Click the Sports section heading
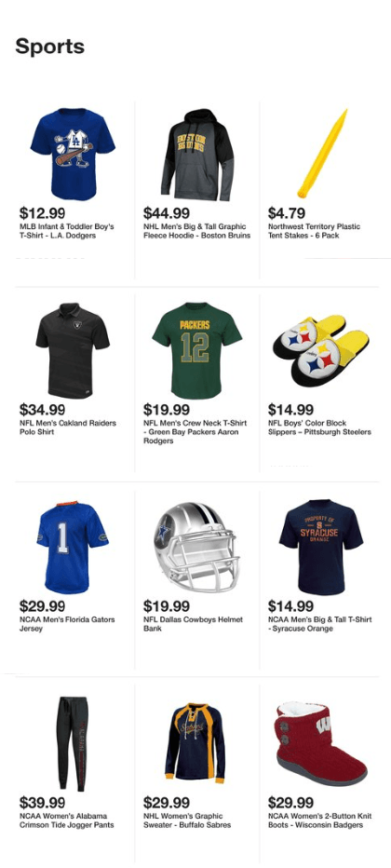The height and width of the screenshot is (868, 391). [x=49, y=47]
